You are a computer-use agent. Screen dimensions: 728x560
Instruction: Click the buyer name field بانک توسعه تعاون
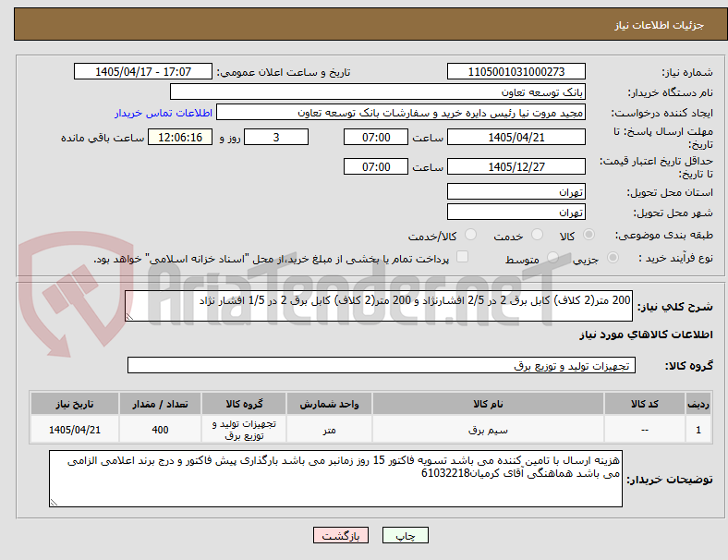coord(378,91)
